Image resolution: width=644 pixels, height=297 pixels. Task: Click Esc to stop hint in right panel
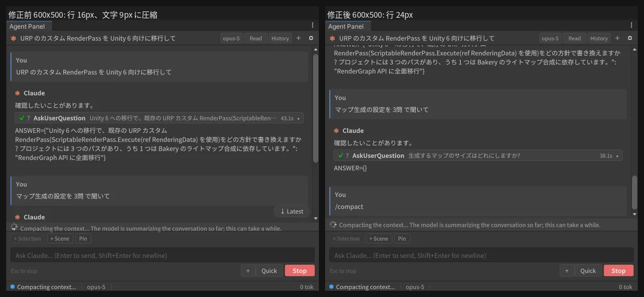click(343, 271)
